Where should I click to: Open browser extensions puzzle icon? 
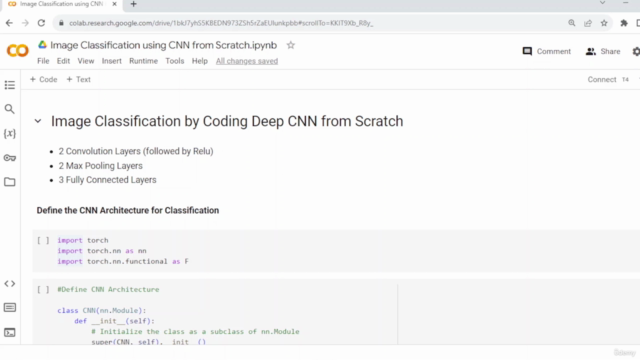point(624,23)
